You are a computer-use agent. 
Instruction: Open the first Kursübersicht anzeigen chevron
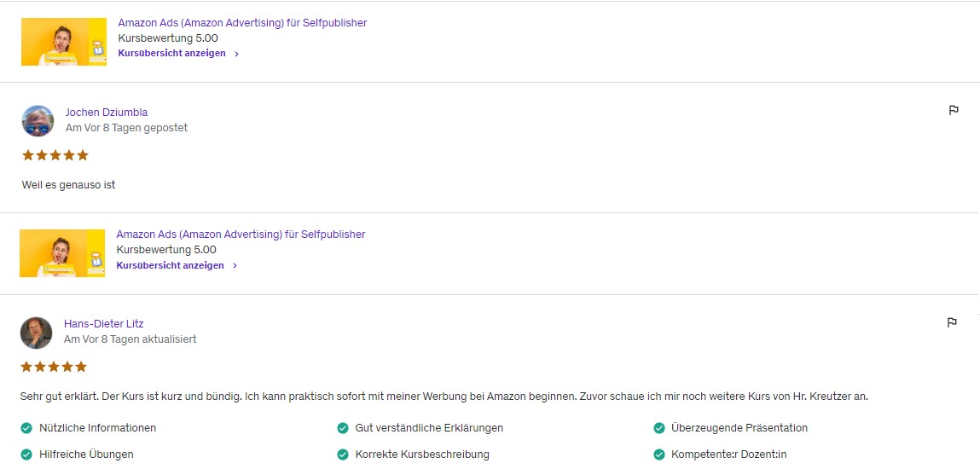click(x=236, y=54)
